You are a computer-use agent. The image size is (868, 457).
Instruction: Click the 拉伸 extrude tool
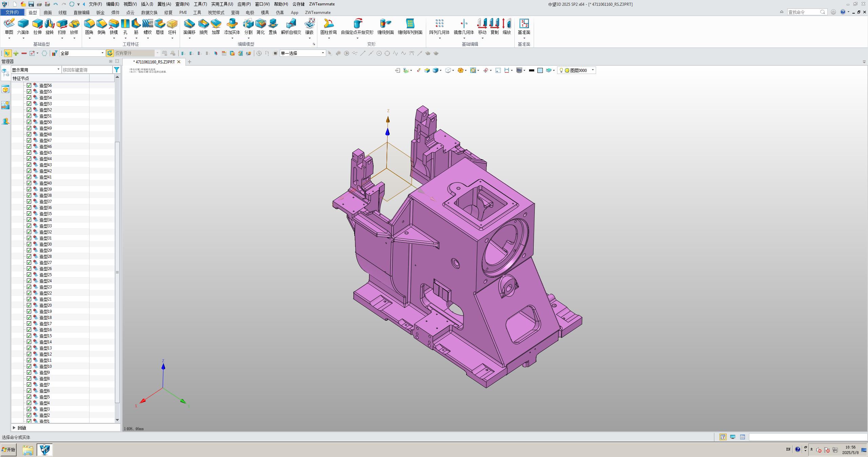coord(37,26)
